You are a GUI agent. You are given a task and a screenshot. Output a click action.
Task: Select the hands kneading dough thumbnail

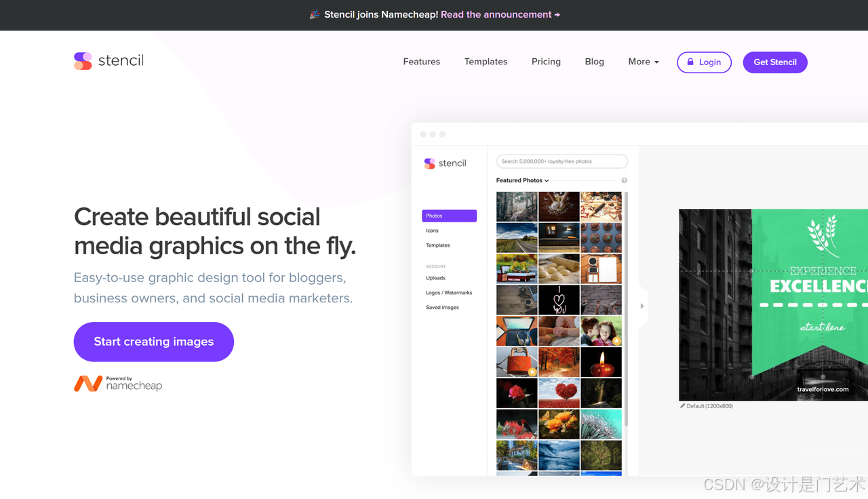tap(559, 207)
